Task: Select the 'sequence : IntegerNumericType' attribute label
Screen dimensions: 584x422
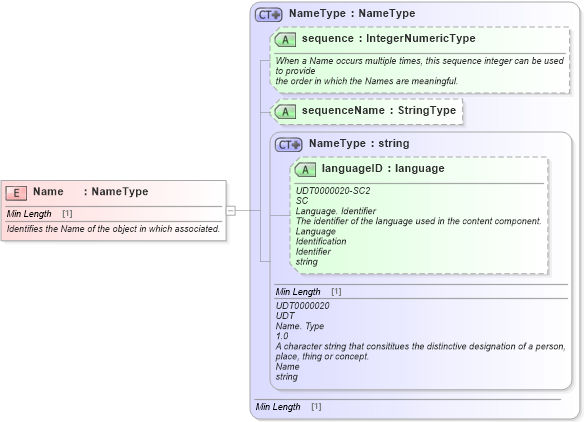Action: (388, 38)
